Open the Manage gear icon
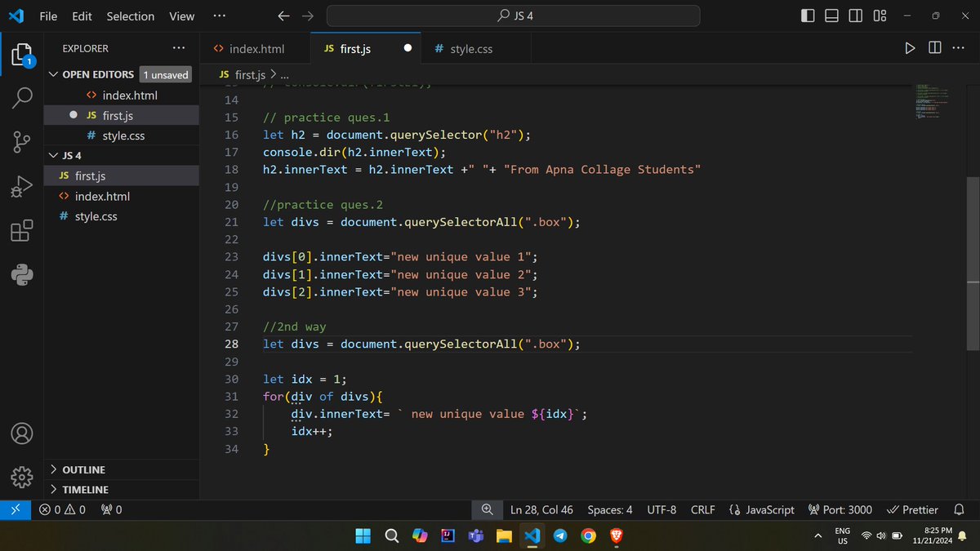The width and height of the screenshot is (980, 551). [x=22, y=477]
